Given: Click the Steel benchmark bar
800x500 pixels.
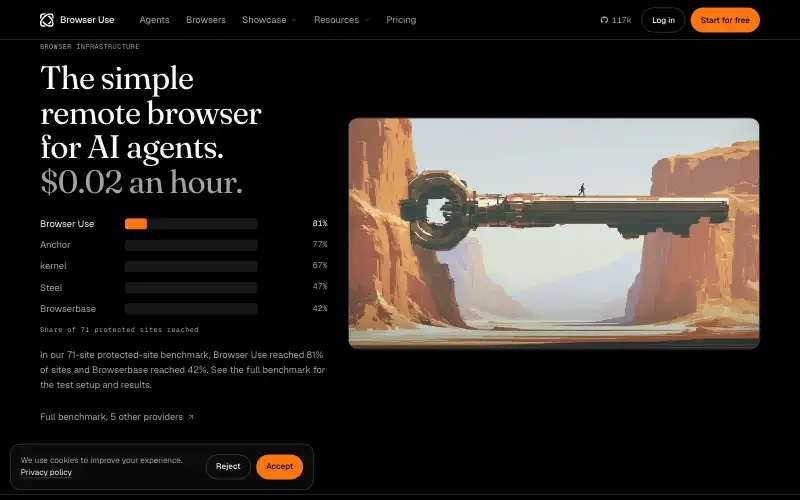Looking at the screenshot, I should [191, 287].
